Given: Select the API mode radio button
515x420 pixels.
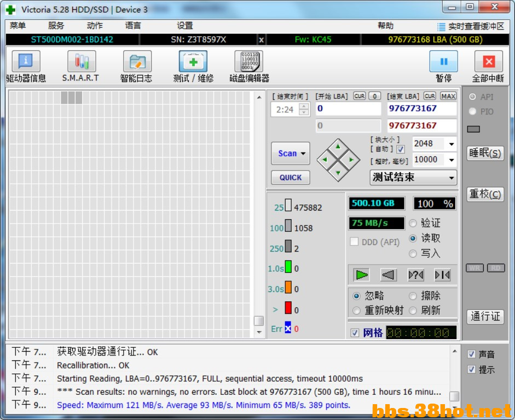Looking at the screenshot, I should (473, 97).
